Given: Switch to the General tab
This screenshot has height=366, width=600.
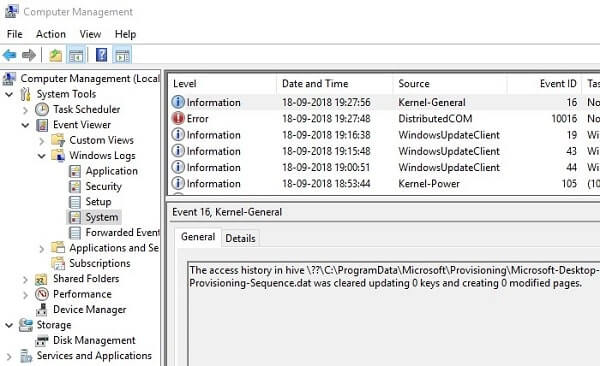Looking at the screenshot, I should (x=198, y=237).
